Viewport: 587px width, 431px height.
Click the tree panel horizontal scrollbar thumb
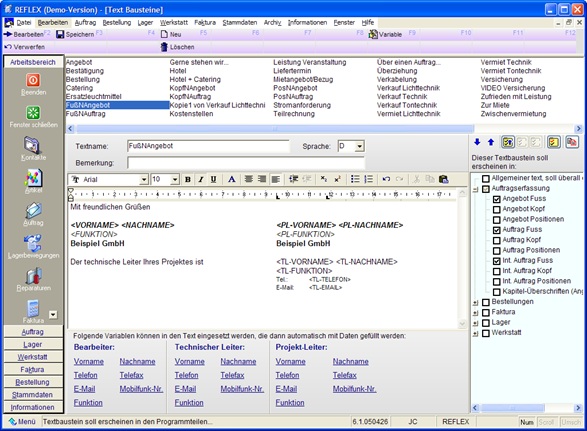[512, 408]
